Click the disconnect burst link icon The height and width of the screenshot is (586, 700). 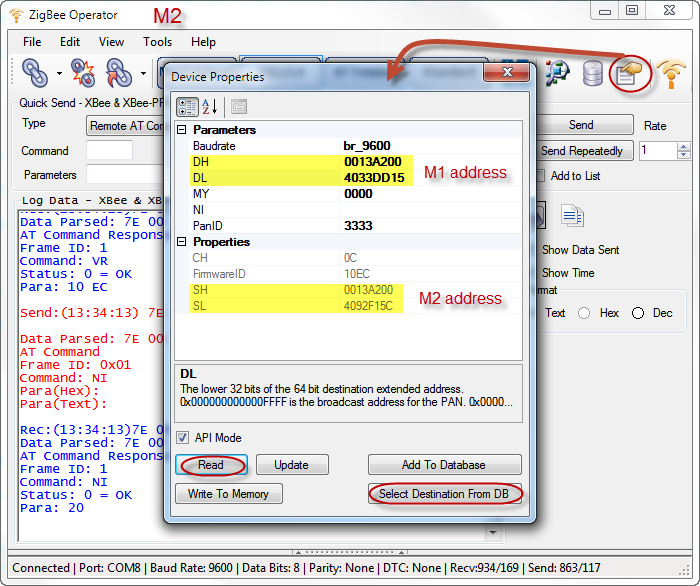click(x=83, y=73)
